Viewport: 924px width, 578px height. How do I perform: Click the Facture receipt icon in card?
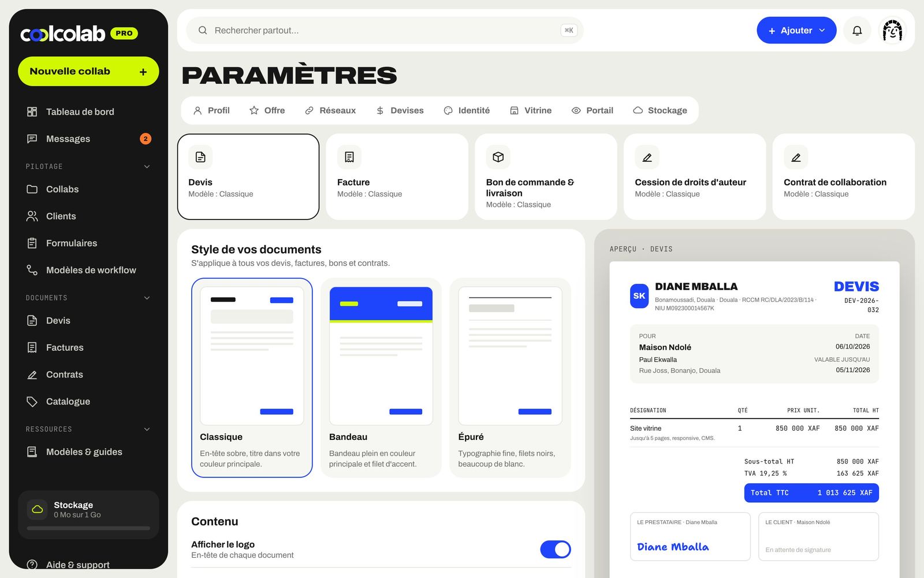tap(349, 157)
